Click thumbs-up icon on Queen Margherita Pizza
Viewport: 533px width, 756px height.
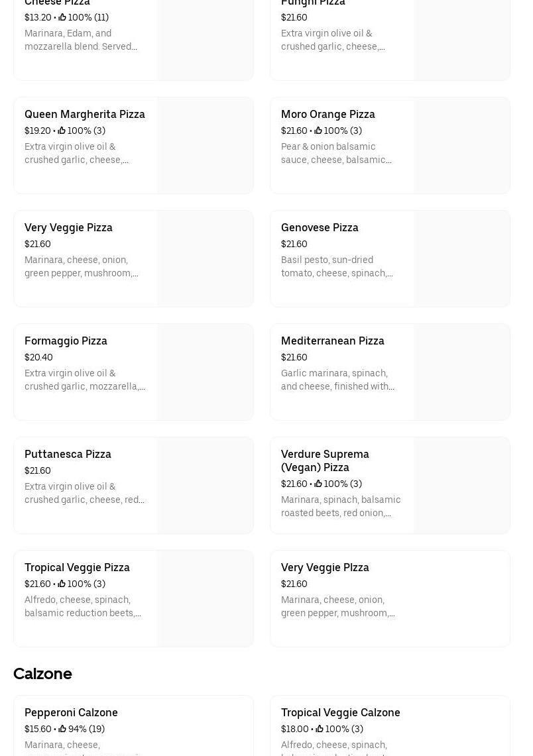coord(62,131)
